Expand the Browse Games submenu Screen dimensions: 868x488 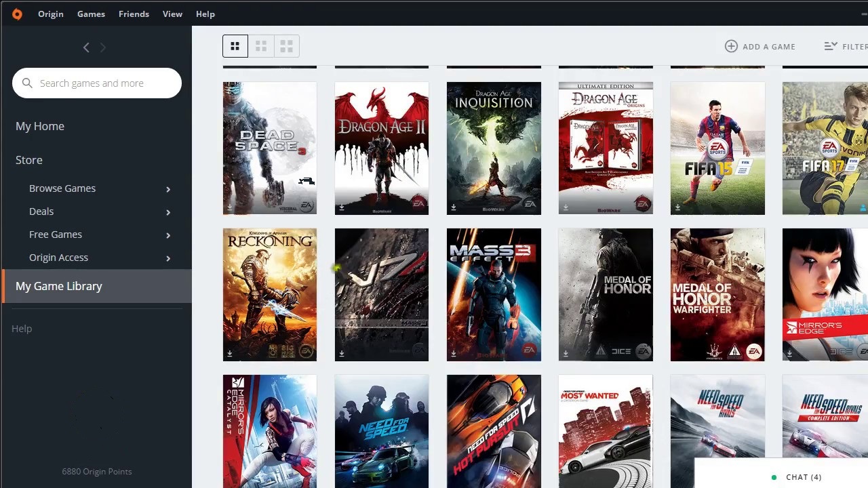point(168,189)
